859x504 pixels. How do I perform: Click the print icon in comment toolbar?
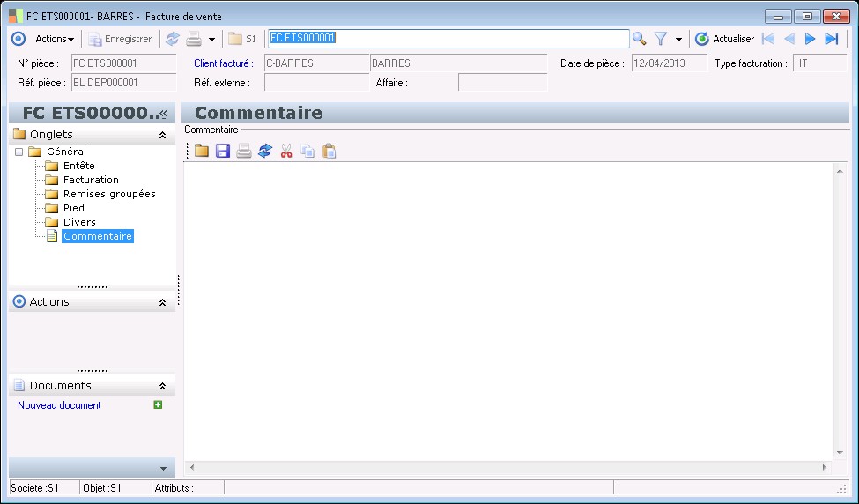coord(244,151)
